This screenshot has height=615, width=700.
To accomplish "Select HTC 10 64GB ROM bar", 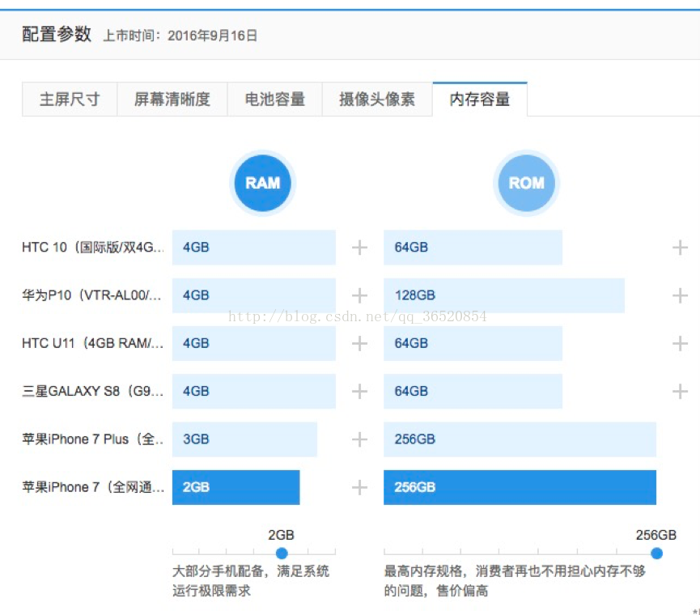I will pyautogui.click(x=473, y=248).
